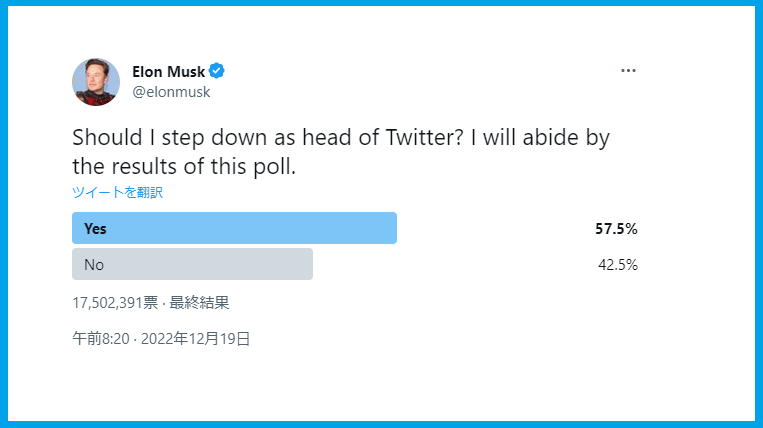The width and height of the screenshot is (763, 428).
Task: Click the blue verified badge icon
Action: point(217,71)
